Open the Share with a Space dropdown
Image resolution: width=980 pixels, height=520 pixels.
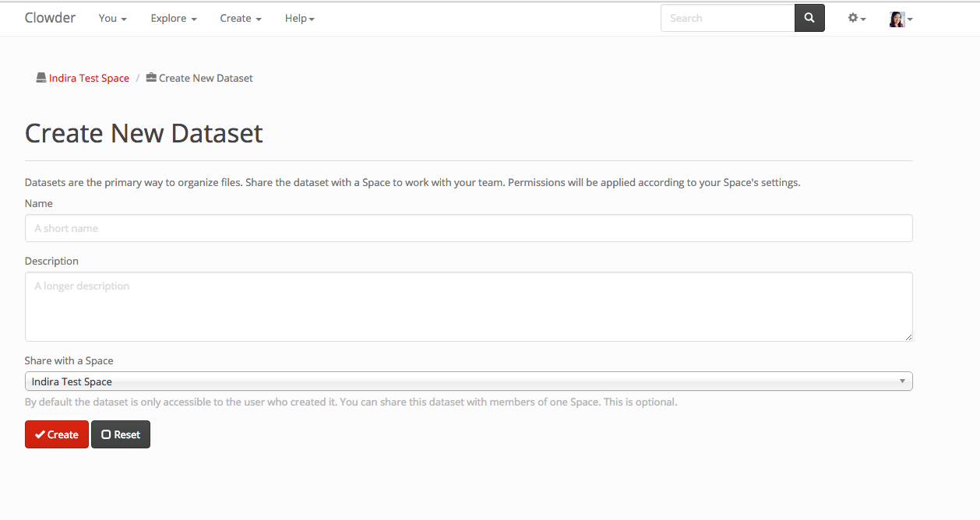click(x=468, y=381)
